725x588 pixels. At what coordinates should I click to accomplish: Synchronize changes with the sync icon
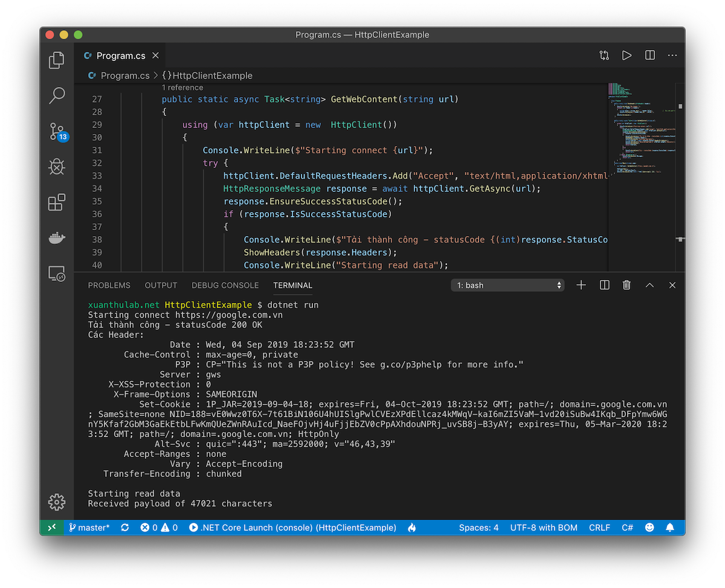coord(125,527)
